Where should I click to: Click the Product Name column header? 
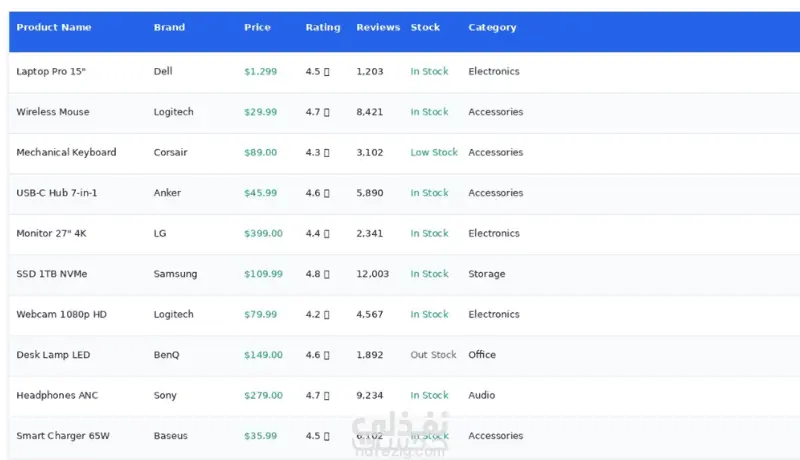tap(54, 28)
